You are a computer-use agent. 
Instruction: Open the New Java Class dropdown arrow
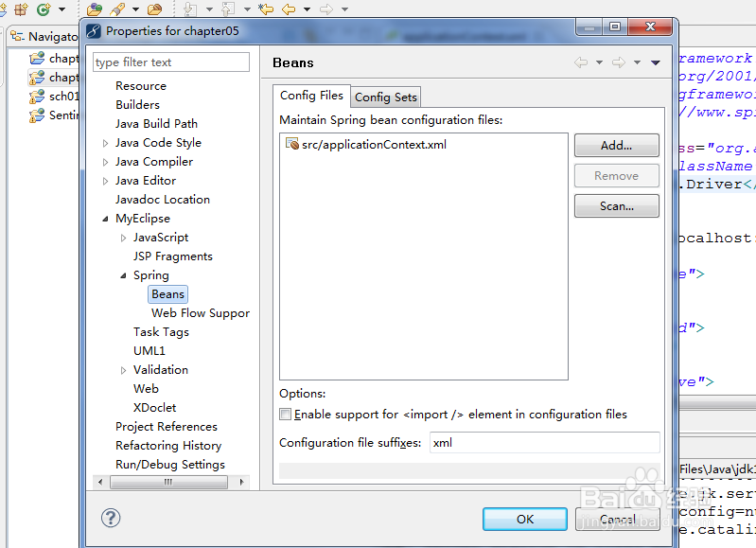click(x=62, y=9)
